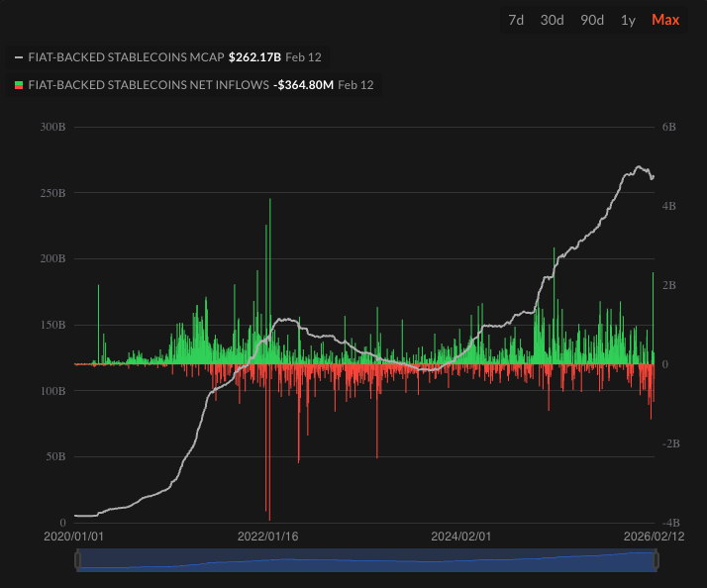
Task: Click the 2020/01/01 x-axis start label
Action: (75, 536)
